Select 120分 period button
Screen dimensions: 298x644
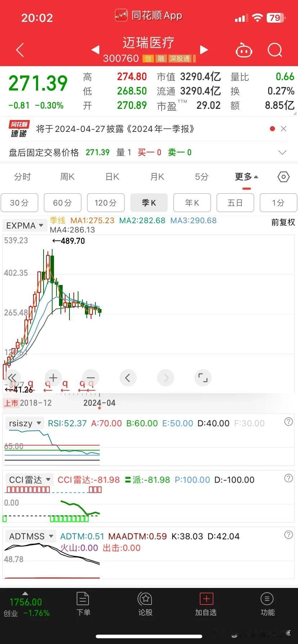coord(106,203)
